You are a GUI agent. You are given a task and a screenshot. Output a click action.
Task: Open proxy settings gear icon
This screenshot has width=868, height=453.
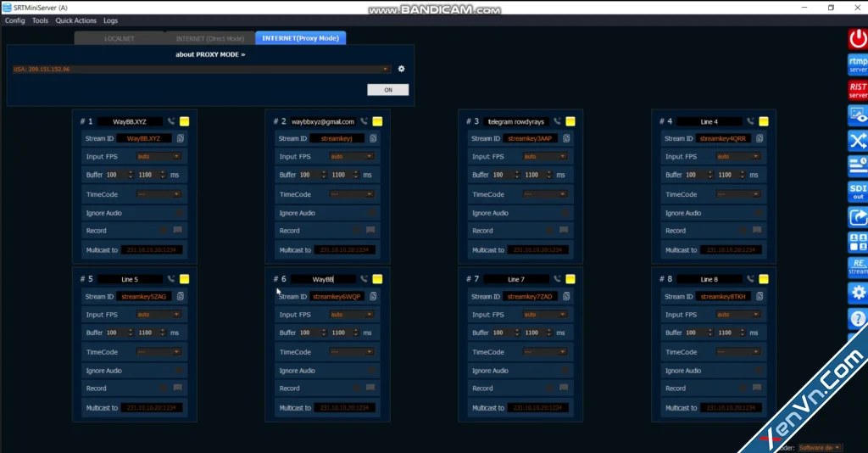point(402,70)
